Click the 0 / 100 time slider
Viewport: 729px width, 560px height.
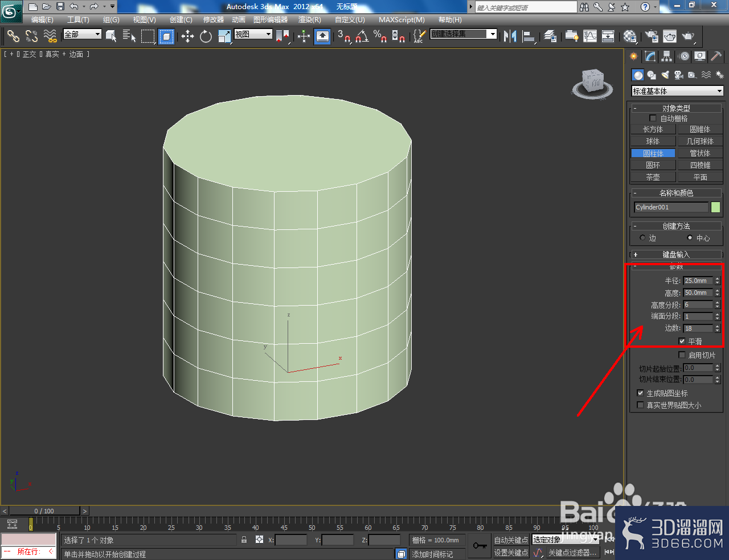pyautogui.click(x=44, y=511)
